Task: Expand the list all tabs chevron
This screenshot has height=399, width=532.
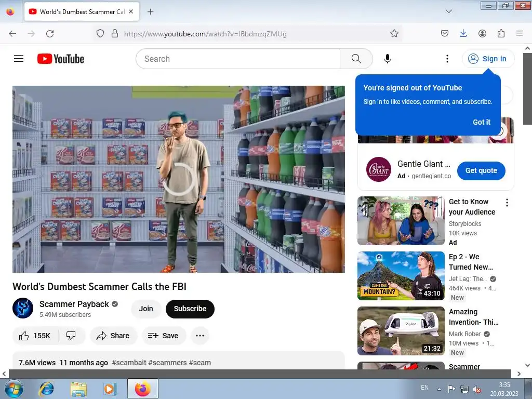Action: pyautogui.click(x=448, y=11)
